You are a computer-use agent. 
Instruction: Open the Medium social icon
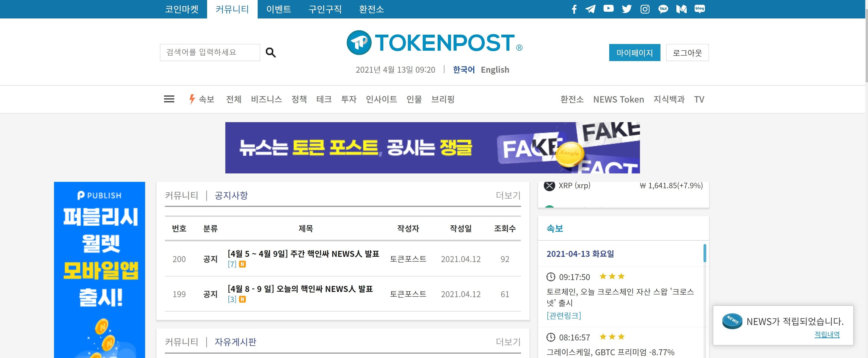(681, 9)
